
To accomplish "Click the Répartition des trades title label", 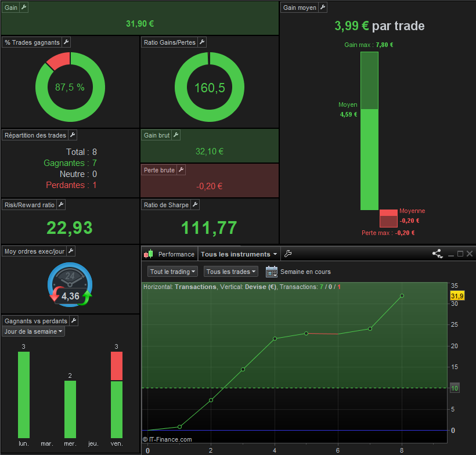I will (35, 135).
